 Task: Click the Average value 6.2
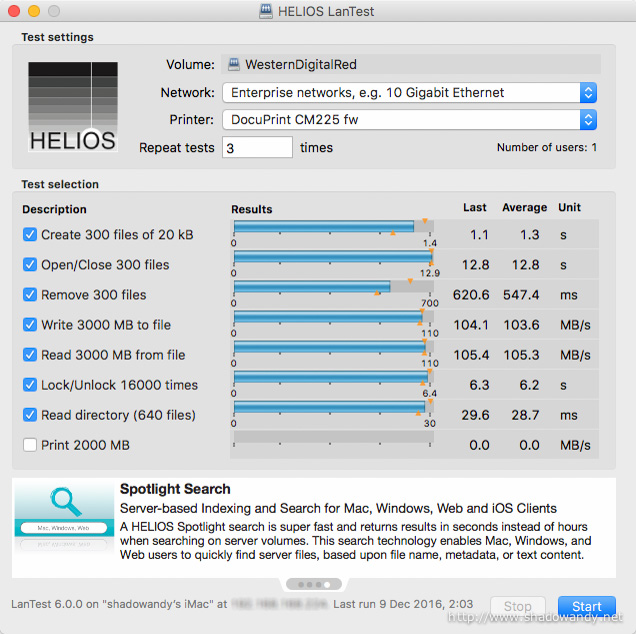tap(529, 385)
